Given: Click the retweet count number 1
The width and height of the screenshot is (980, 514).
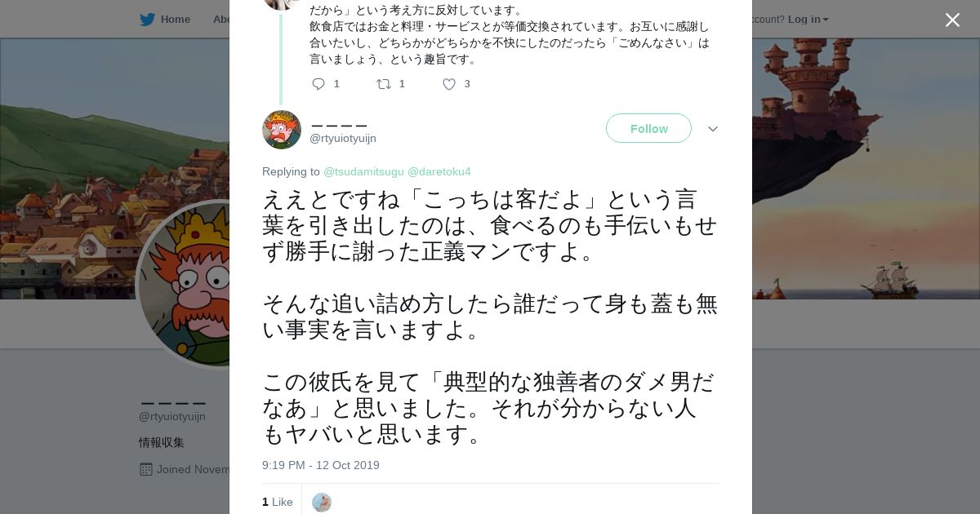Looking at the screenshot, I should point(402,83).
